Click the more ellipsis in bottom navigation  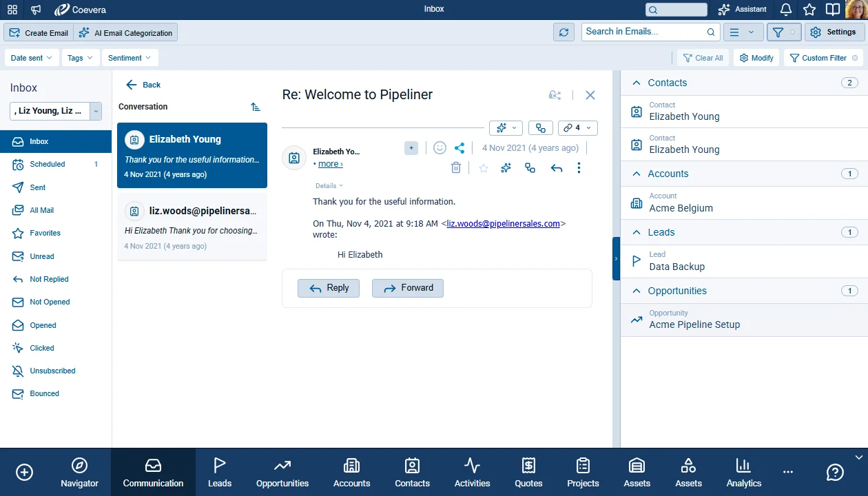tap(788, 472)
